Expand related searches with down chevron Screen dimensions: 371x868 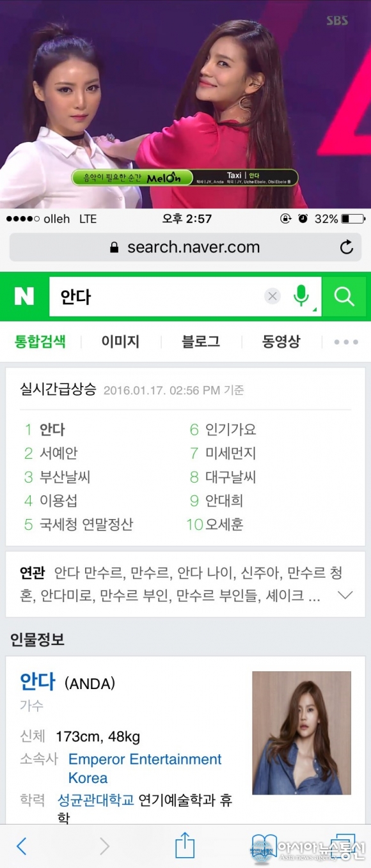pos(345,595)
